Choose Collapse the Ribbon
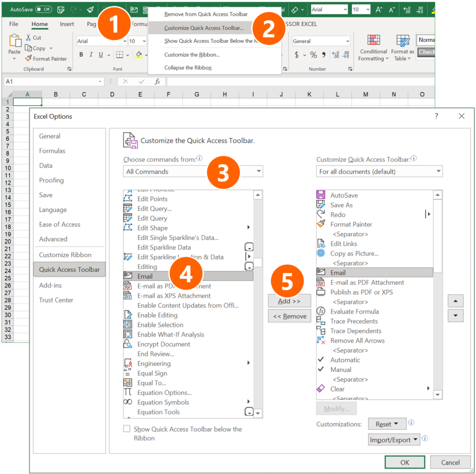 pos(188,68)
